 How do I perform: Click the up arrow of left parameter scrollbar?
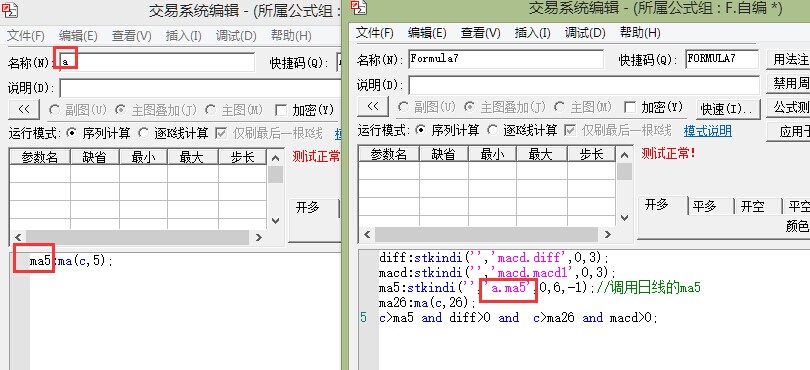click(x=275, y=159)
